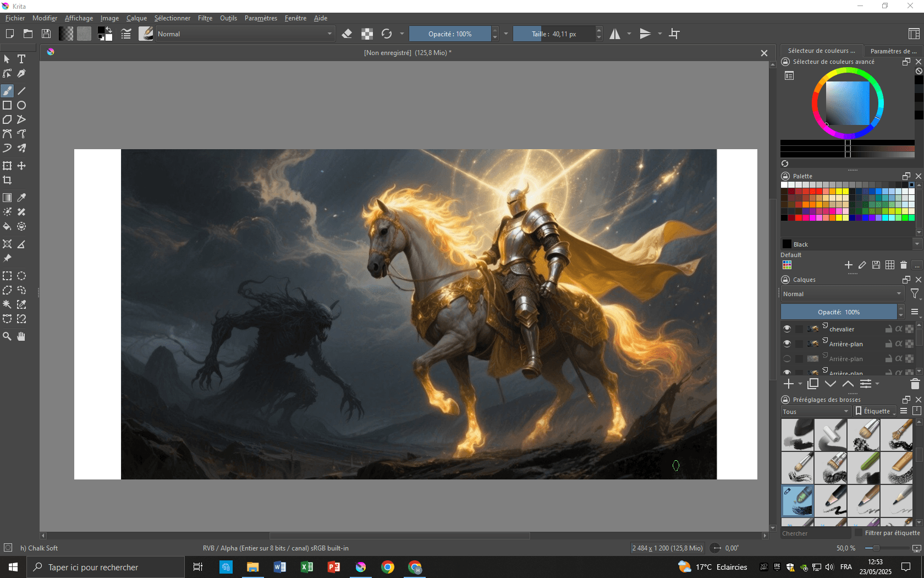Switch to Sélecteur de couleurs tab
Screen dimensions: 924x578
(x=822, y=51)
